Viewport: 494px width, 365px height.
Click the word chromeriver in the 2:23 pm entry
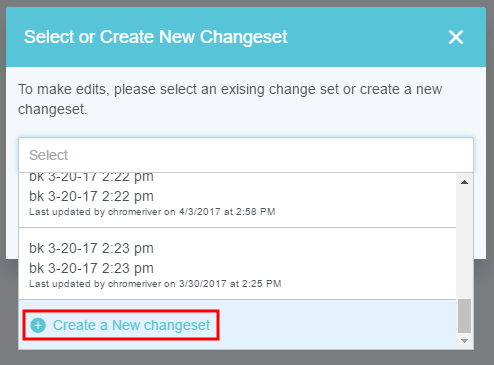point(134,284)
